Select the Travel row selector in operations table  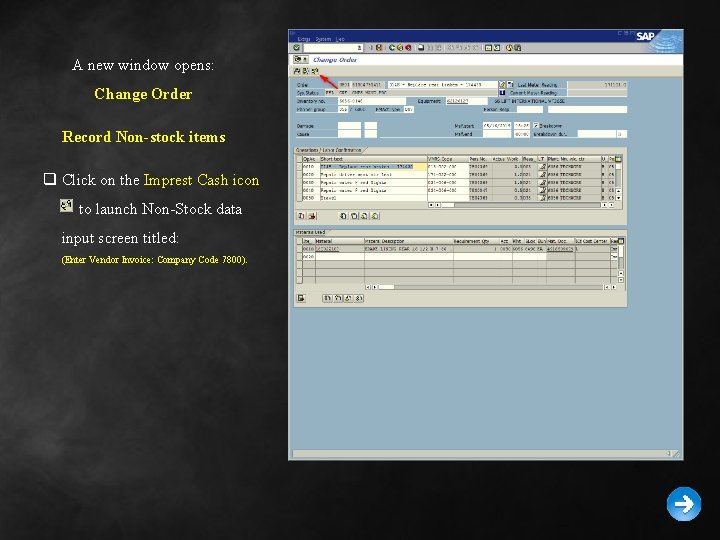299,198
